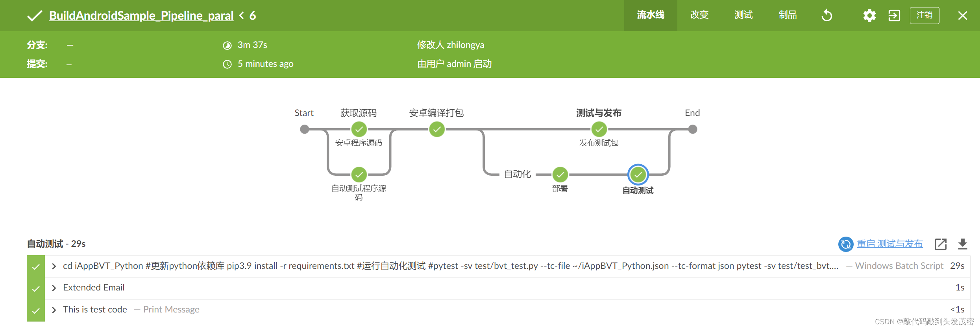
Task: Click the Windows Batch Script label
Action: (899, 266)
